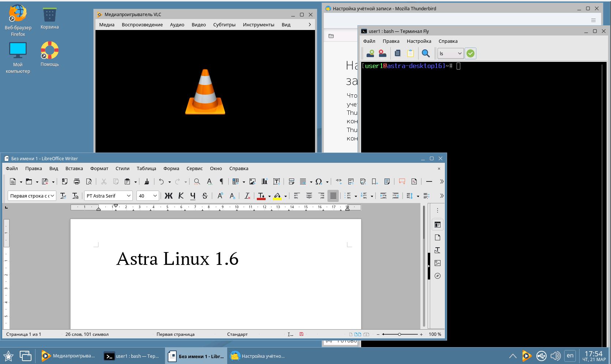The width and height of the screenshot is (611, 364).
Task: Open the volume control in the taskbar
Action: click(x=555, y=356)
